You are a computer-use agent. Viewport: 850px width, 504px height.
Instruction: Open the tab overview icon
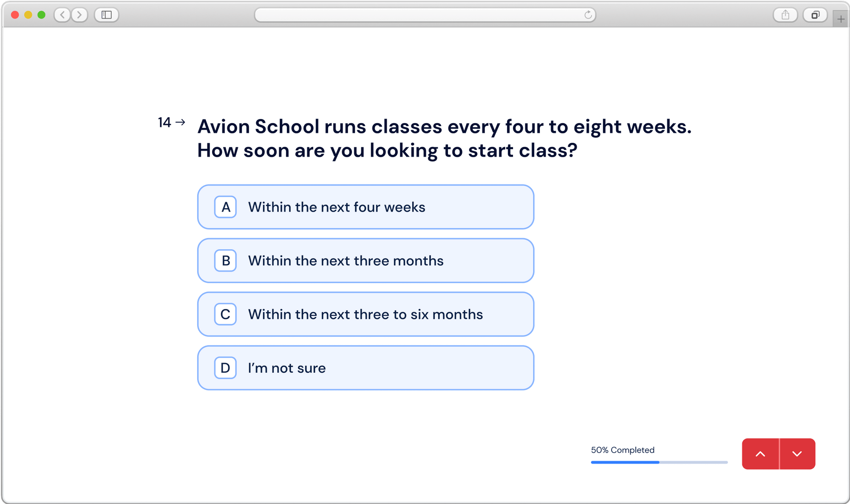coord(815,15)
